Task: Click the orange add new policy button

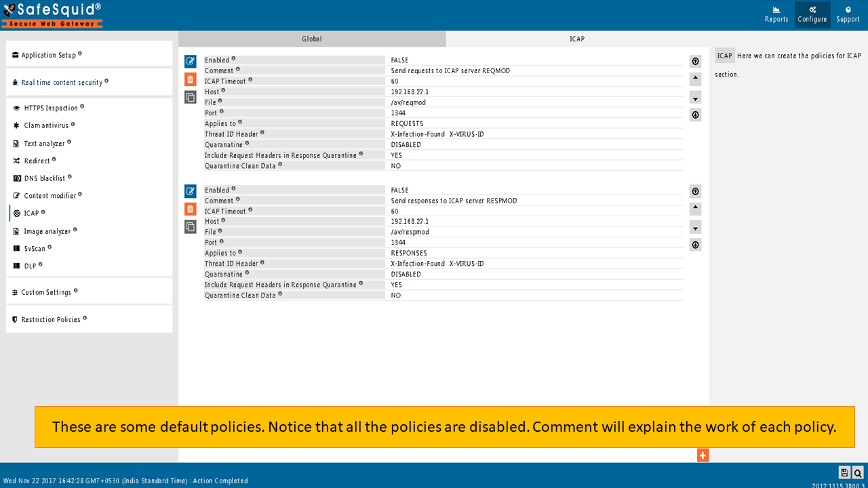Action: (703, 455)
